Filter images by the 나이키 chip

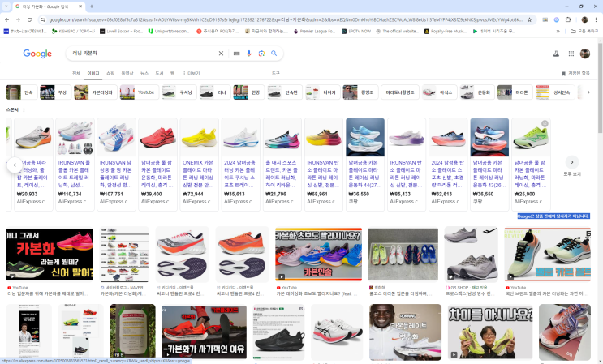click(x=323, y=92)
